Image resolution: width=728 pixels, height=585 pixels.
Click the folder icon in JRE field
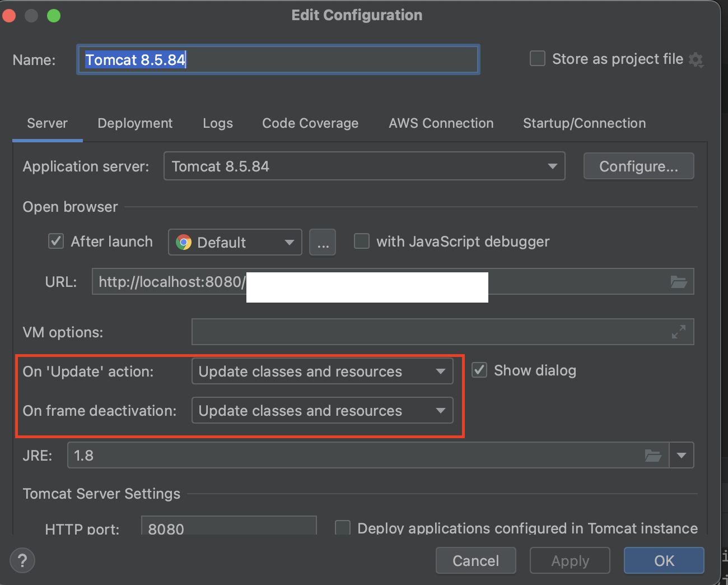[653, 456]
